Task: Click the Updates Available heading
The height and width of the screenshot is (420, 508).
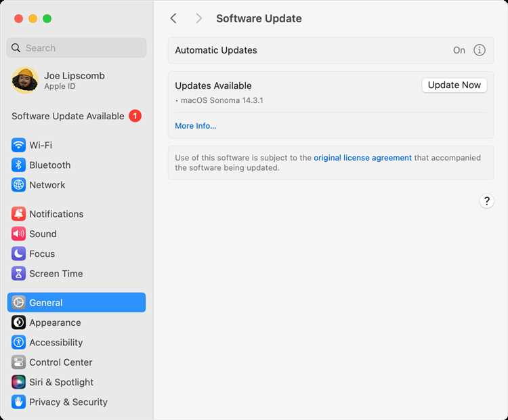Action: point(213,85)
